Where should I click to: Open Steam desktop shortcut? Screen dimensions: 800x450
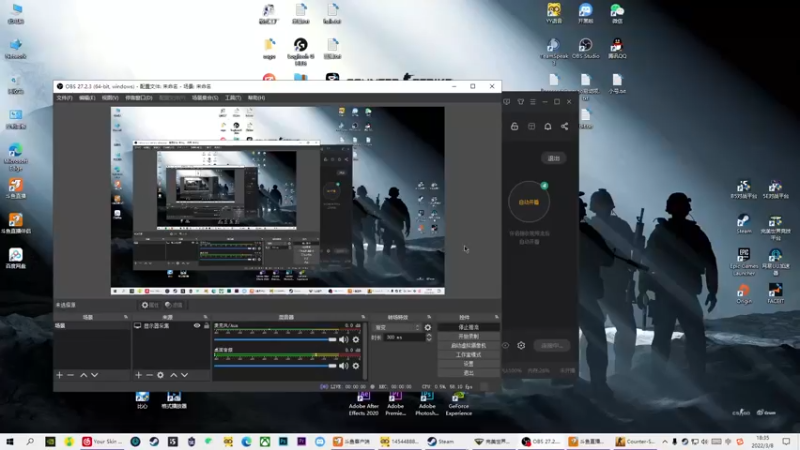point(743,223)
